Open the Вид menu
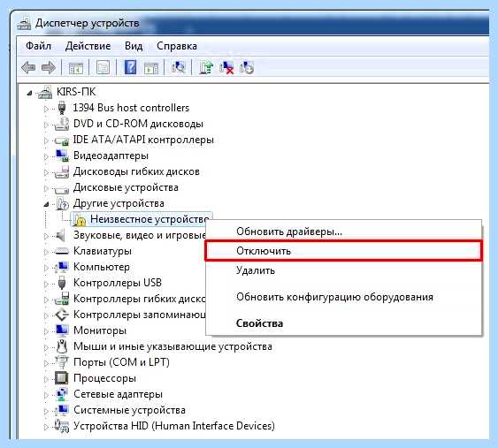Screen dimensions: 498x448 (134, 46)
